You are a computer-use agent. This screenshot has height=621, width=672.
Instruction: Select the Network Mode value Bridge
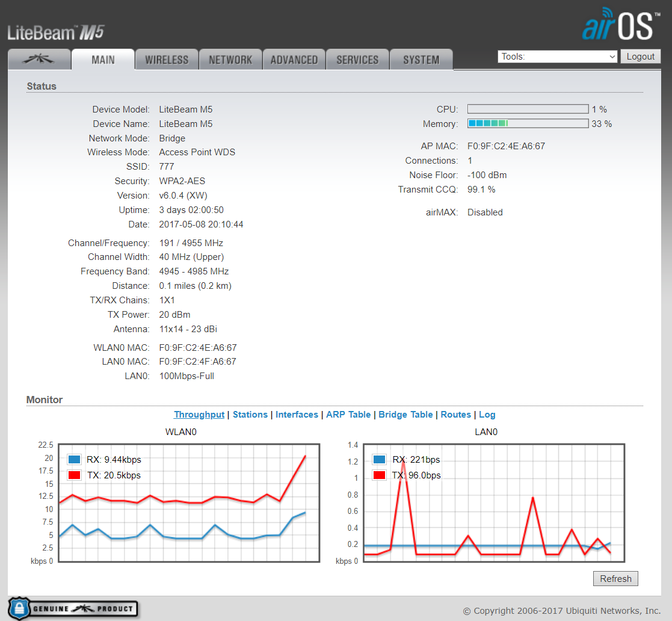click(172, 138)
